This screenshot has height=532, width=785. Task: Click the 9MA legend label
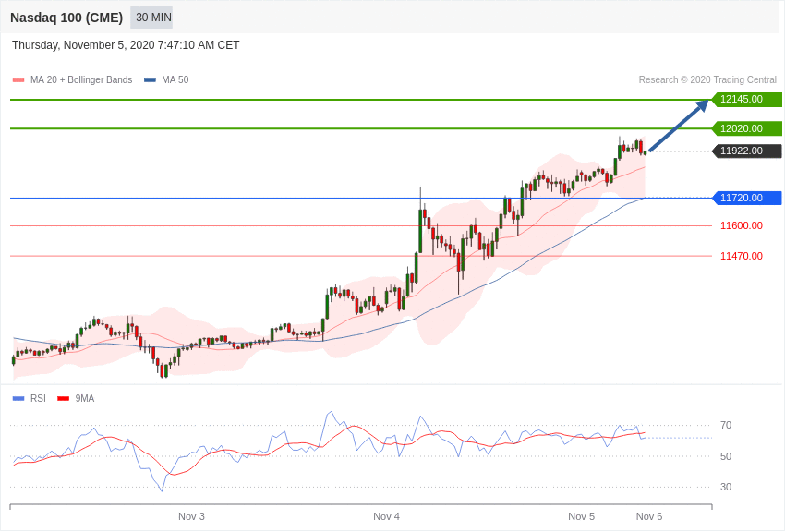(x=85, y=398)
